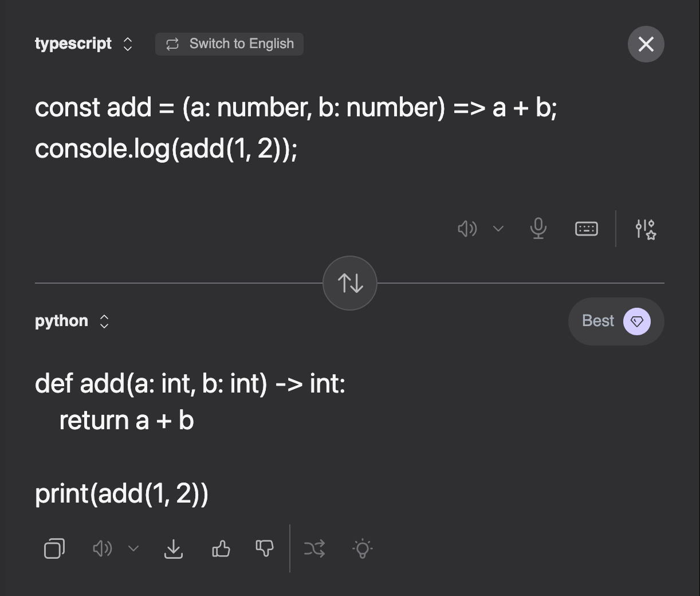
Task: Close the translator panel
Action: 646,44
